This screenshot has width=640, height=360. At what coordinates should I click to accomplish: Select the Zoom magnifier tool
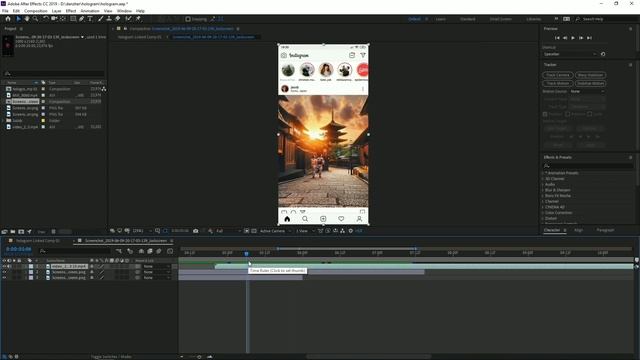tap(36, 19)
